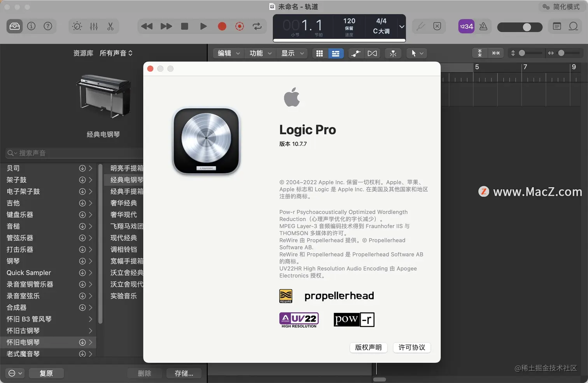
Task: Click the metronome icon
Action: click(x=483, y=26)
